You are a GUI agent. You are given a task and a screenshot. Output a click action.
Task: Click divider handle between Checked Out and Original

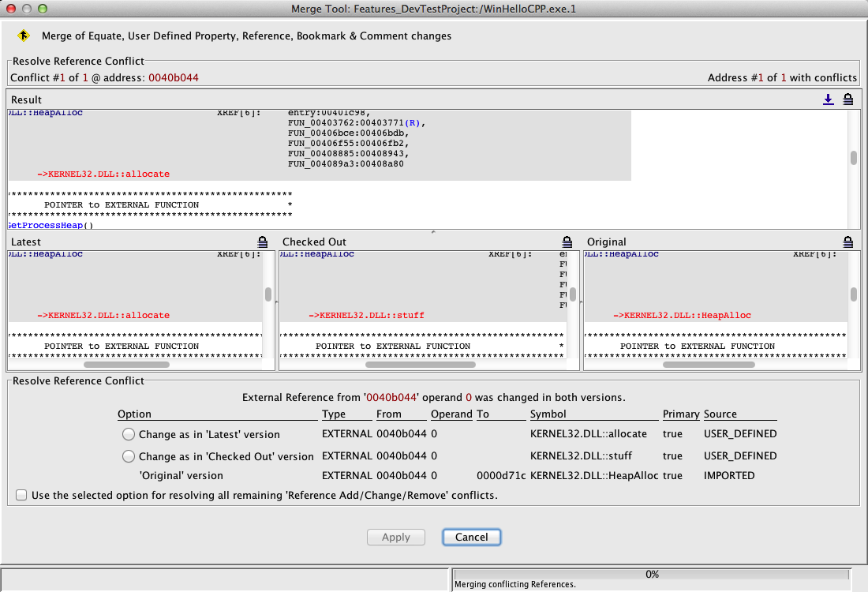(x=581, y=302)
